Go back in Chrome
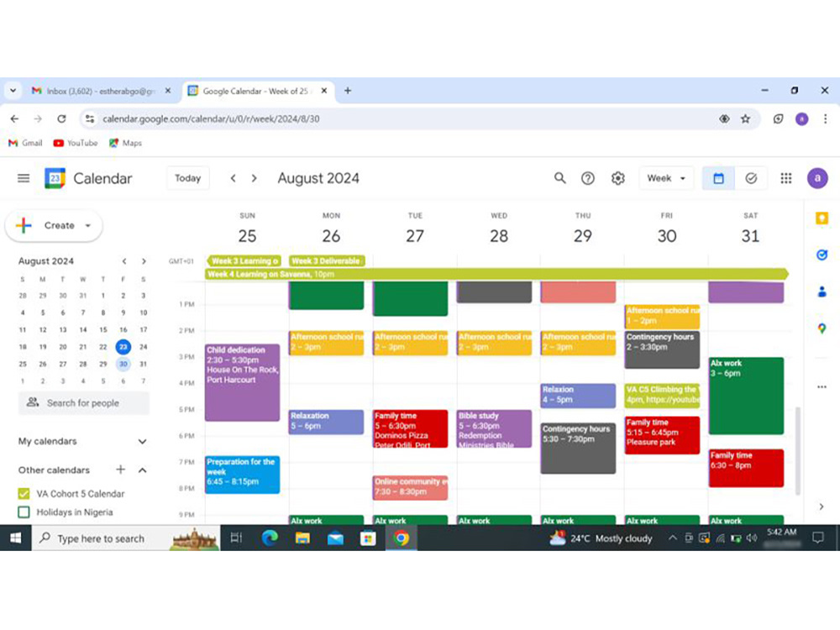 tap(14, 119)
